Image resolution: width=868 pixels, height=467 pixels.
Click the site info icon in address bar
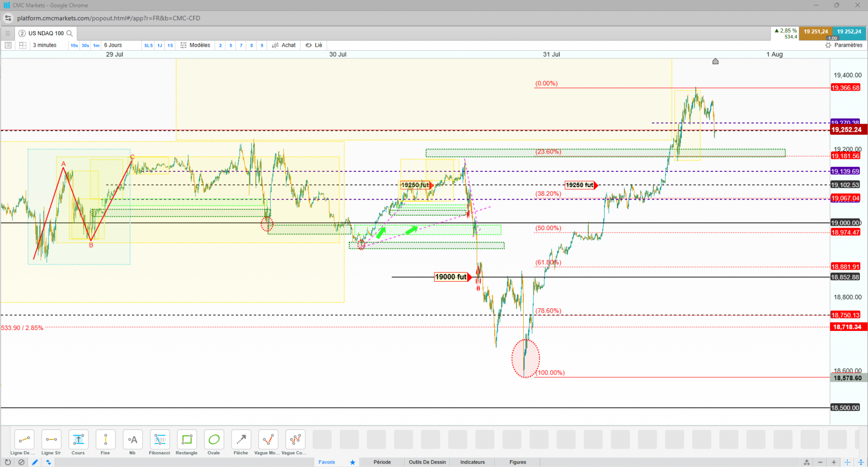click(x=8, y=18)
